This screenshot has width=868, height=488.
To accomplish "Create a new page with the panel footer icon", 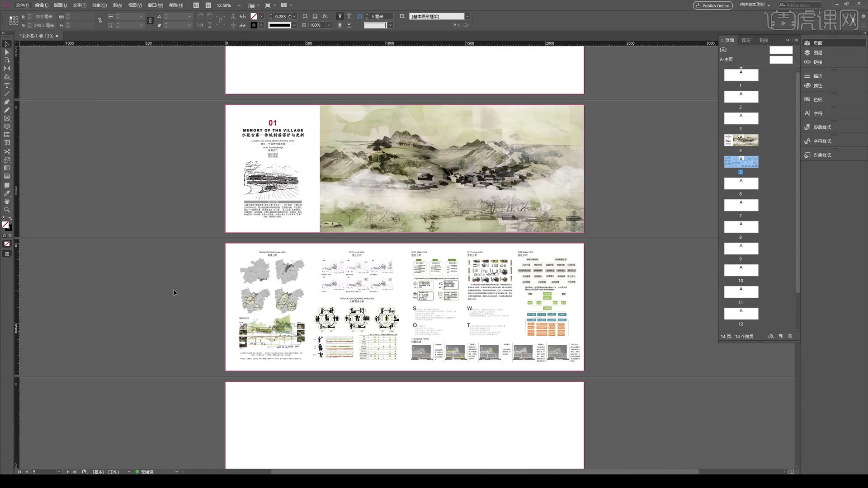I will [781, 336].
